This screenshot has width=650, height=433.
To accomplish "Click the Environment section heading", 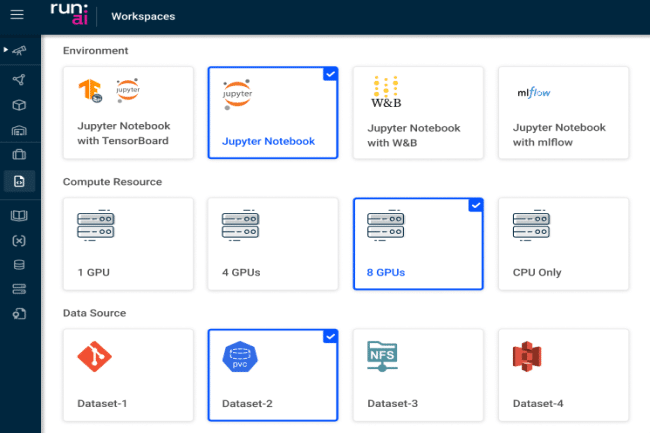I will click(95, 51).
